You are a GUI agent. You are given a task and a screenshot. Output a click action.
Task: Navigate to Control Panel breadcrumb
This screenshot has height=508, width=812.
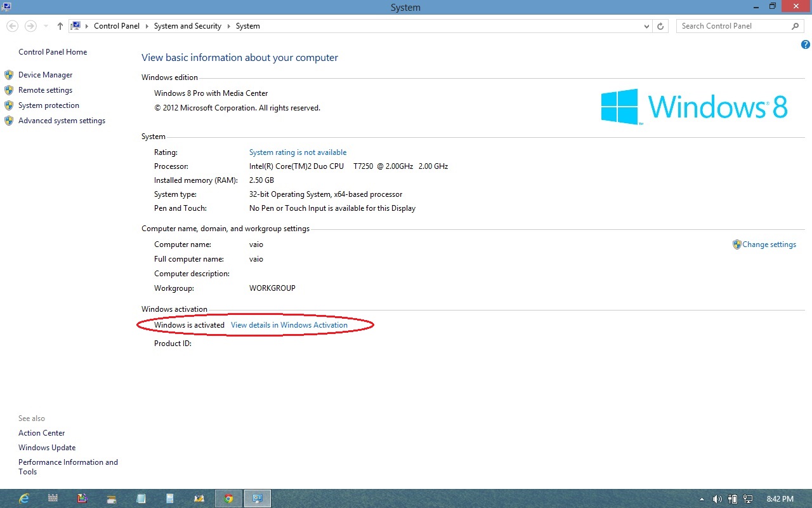point(117,26)
